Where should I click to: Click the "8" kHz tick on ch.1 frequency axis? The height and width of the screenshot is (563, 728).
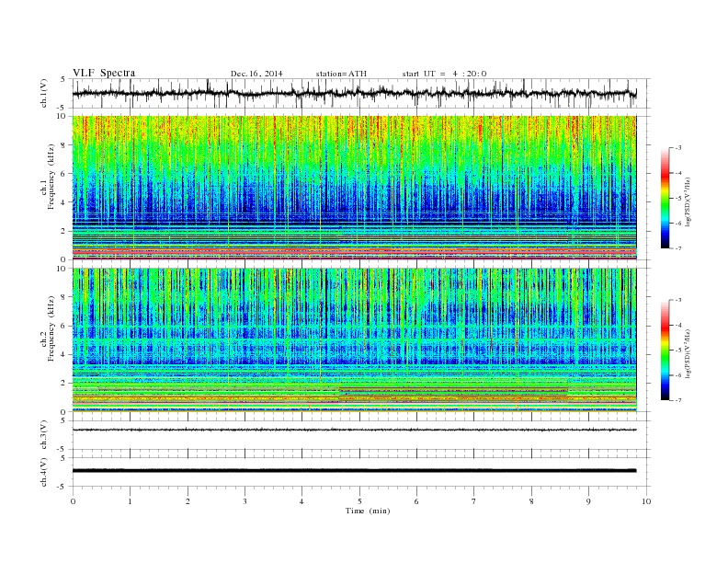(63, 145)
